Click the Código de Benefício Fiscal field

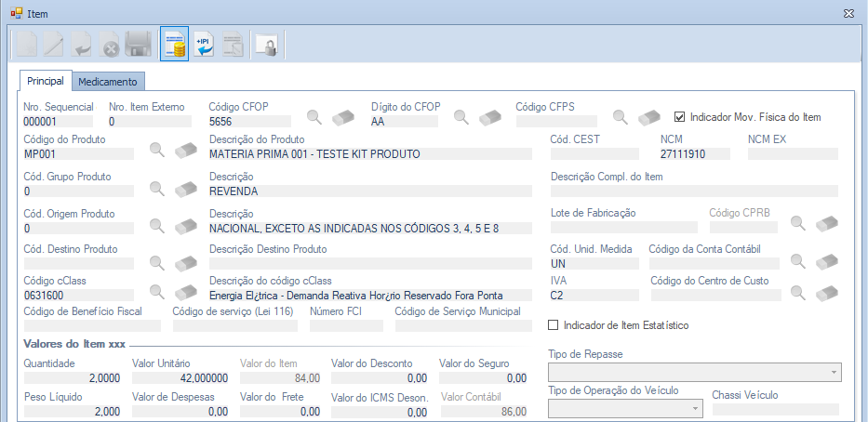tap(92, 325)
